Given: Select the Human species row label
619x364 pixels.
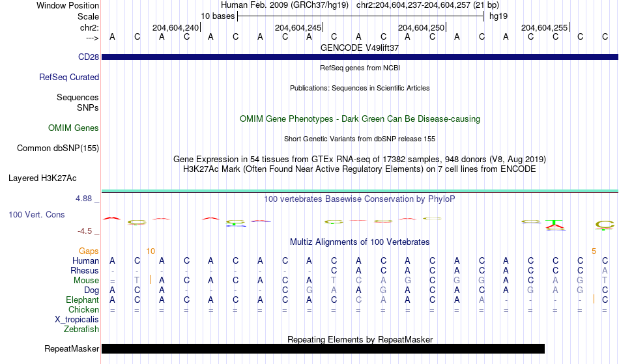Looking at the screenshot, I should tap(85, 261).
